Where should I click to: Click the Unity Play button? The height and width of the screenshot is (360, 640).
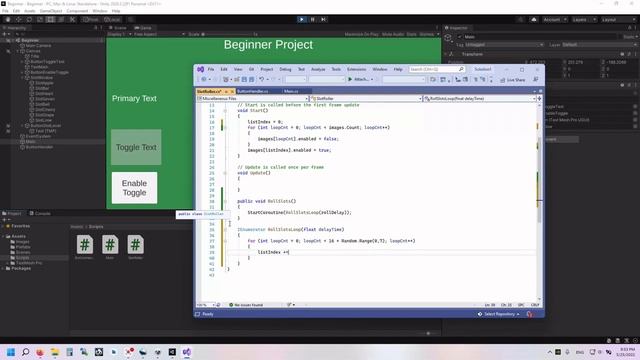(302, 19)
